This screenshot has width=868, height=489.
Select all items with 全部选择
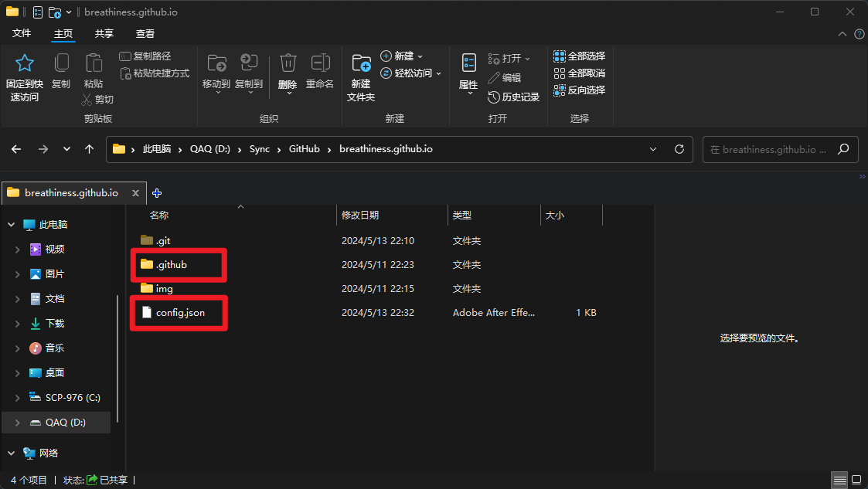pyautogui.click(x=580, y=56)
